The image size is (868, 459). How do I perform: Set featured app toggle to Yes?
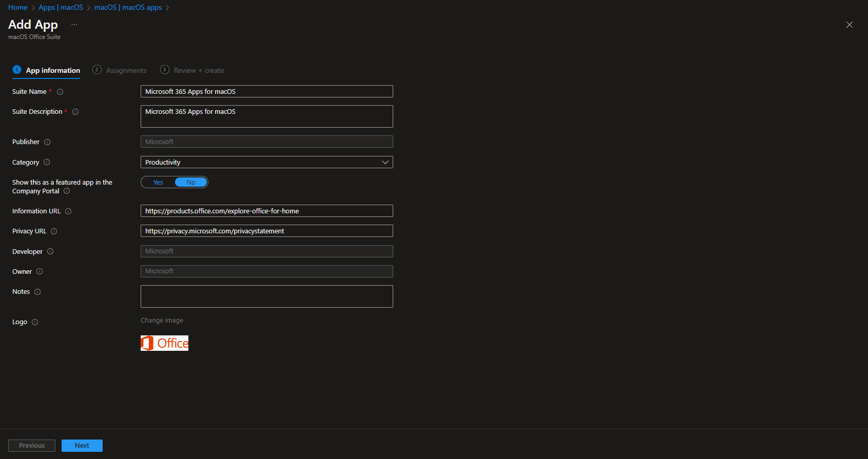[158, 183]
